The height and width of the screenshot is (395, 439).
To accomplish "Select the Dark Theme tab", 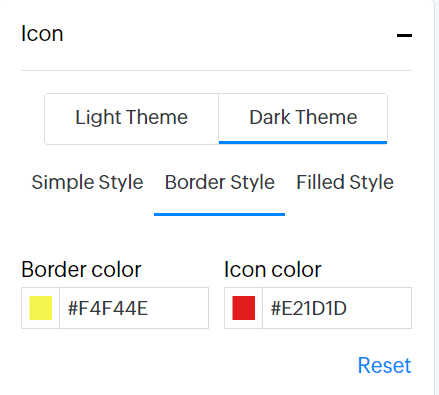I will (x=303, y=119).
